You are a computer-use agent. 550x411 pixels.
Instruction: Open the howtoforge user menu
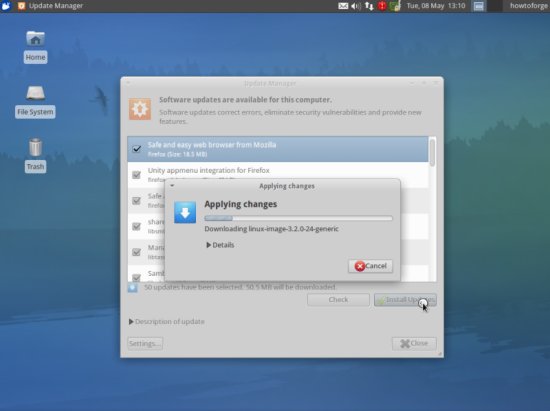click(529, 6)
